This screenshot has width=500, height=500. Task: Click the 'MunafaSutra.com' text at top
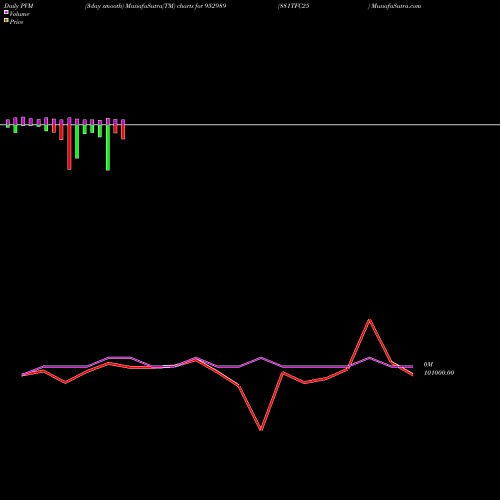pos(396,6)
